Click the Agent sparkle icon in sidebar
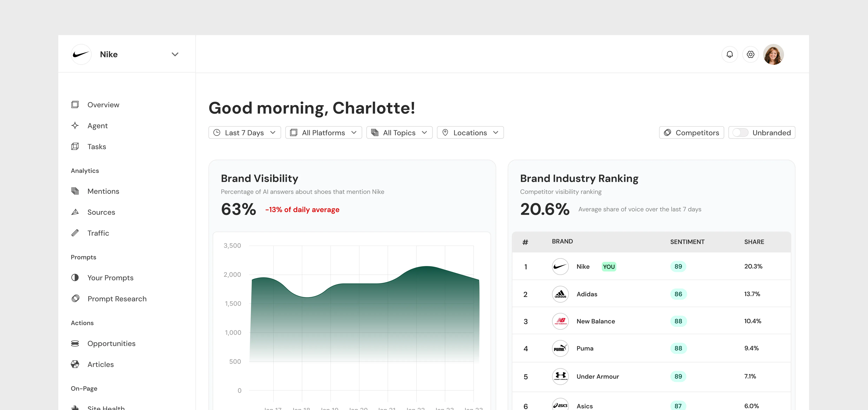 point(75,125)
